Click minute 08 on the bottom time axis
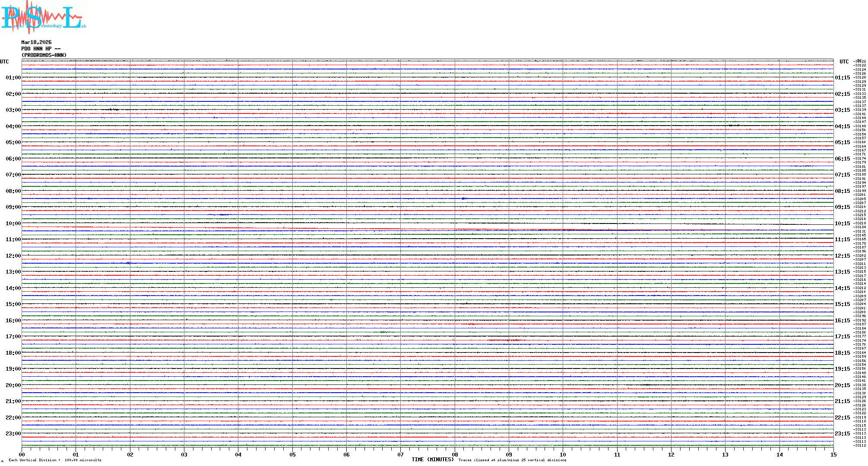 point(455,455)
